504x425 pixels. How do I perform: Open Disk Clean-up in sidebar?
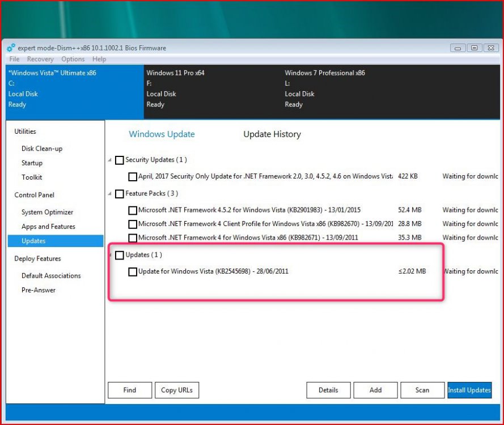(x=42, y=148)
